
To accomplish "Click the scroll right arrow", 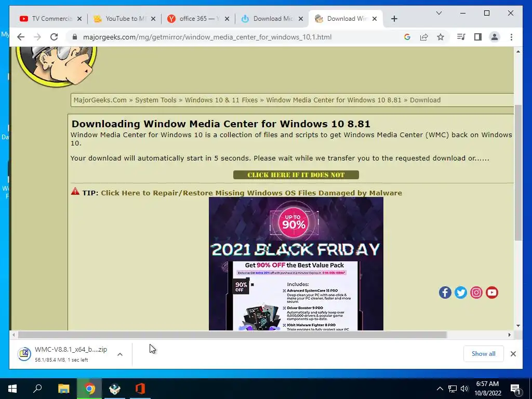I will (509, 335).
